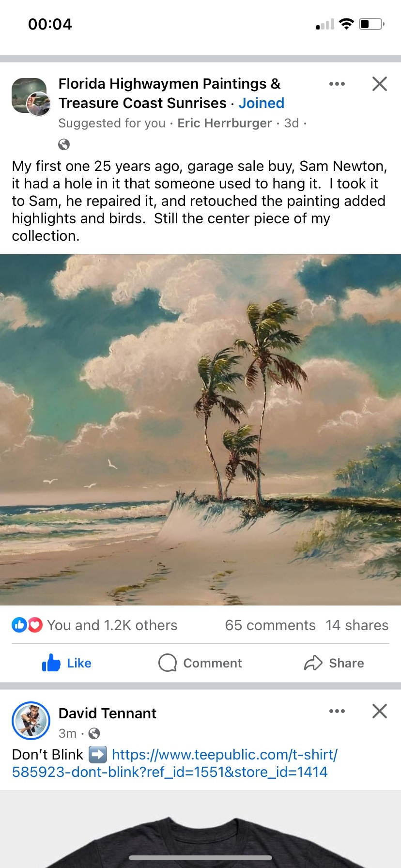Open David Tennant's profile name

pyautogui.click(x=107, y=713)
